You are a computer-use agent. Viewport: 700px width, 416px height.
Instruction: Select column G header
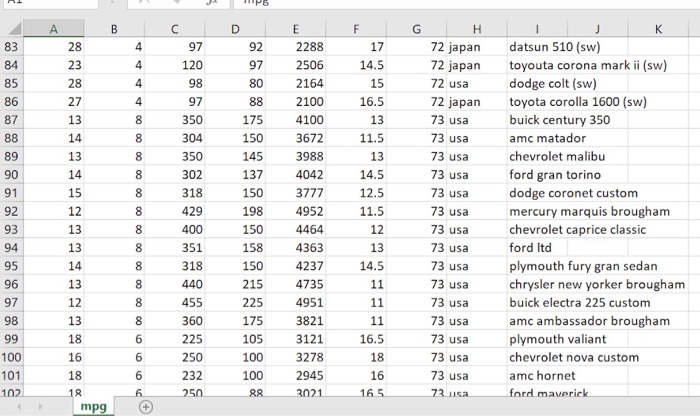tap(417, 29)
